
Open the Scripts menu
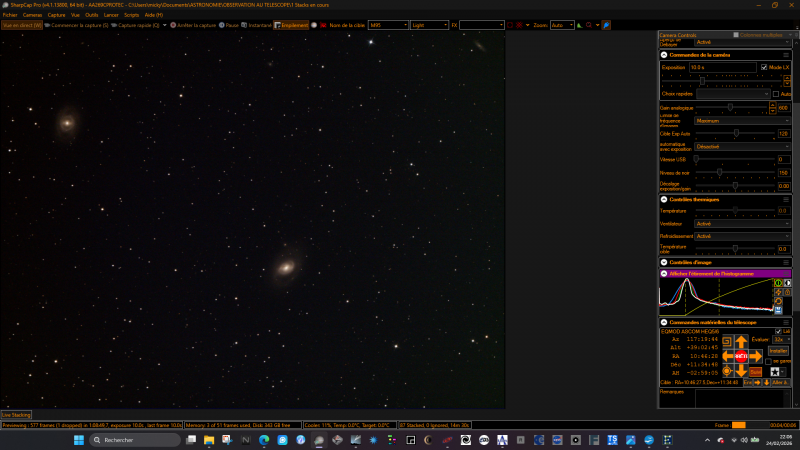tap(131, 15)
